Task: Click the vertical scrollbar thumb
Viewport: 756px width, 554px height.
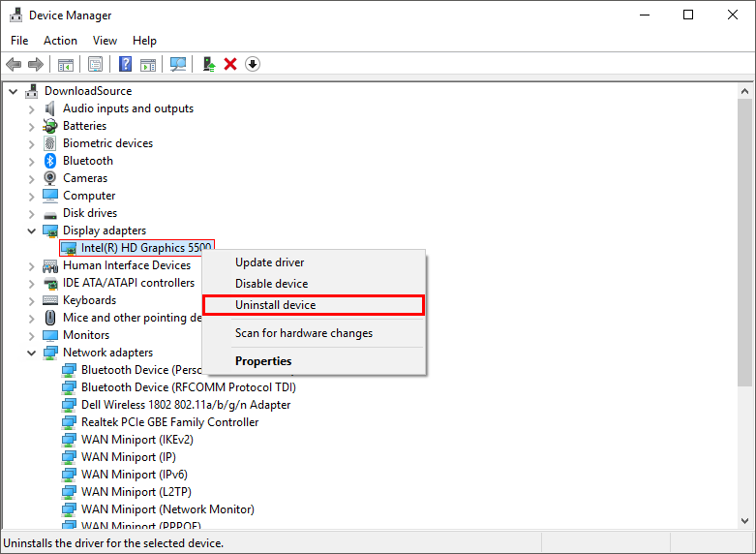Action: (x=745, y=242)
